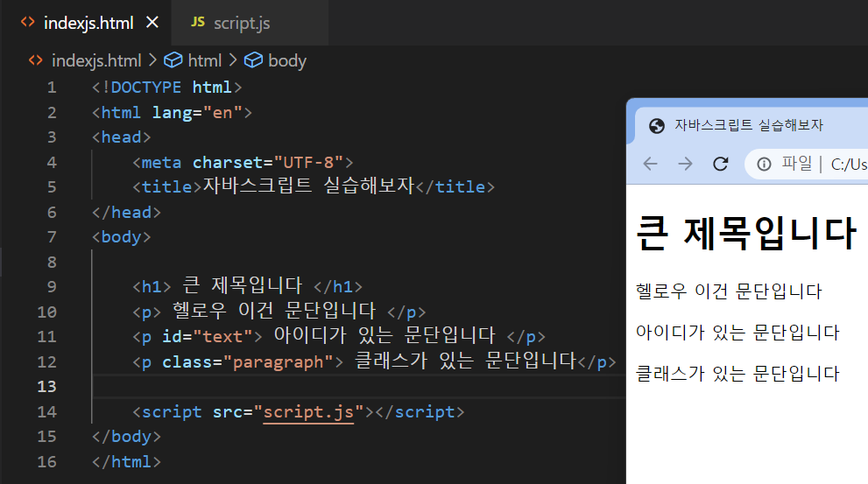Viewport: 868px width, 484px height.
Task: Click the opening head tag on line 3
Action: [121, 137]
